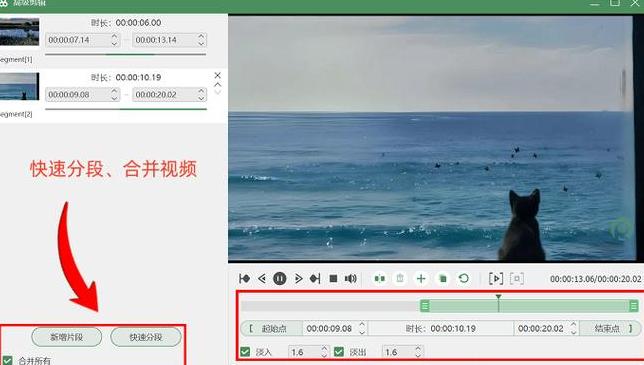Viewport: 644px width, 365px height.
Task: Select the segment[1] thumbnail
Action: pos(19,32)
